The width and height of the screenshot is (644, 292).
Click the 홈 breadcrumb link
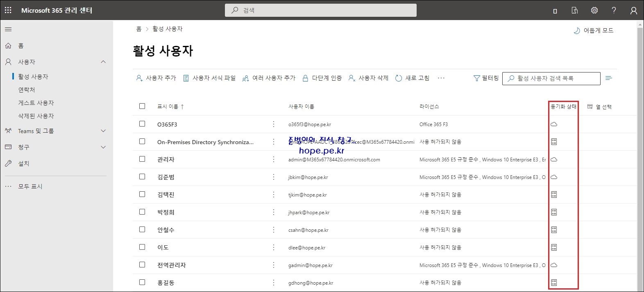point(139,29)
